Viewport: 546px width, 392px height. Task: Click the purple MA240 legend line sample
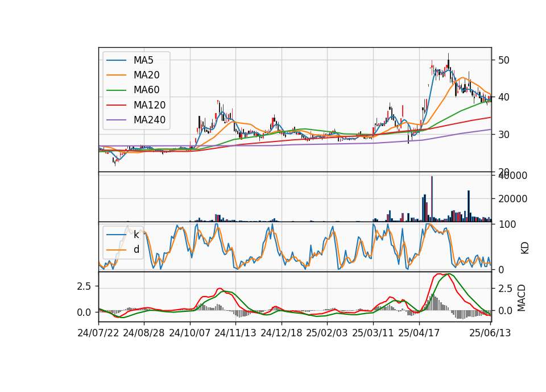116,120
